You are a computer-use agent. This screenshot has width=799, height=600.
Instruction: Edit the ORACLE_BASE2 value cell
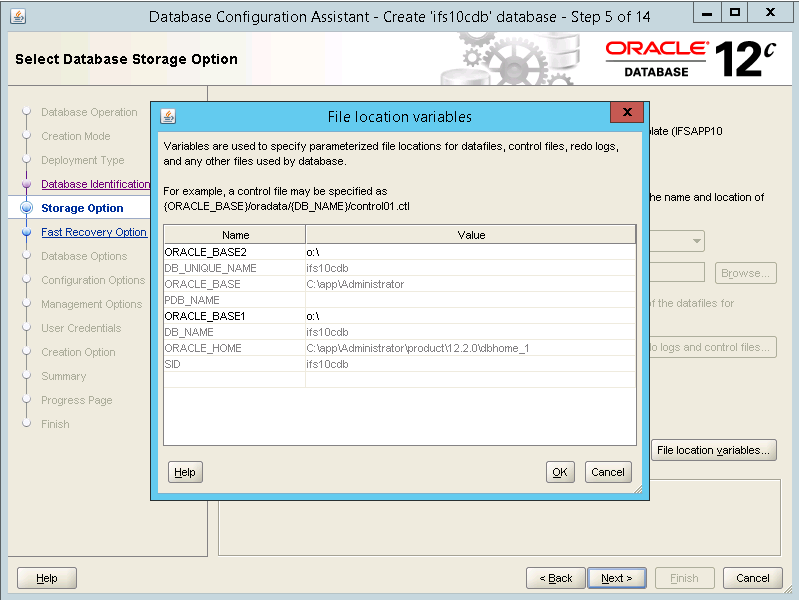(x=470, y=252)
